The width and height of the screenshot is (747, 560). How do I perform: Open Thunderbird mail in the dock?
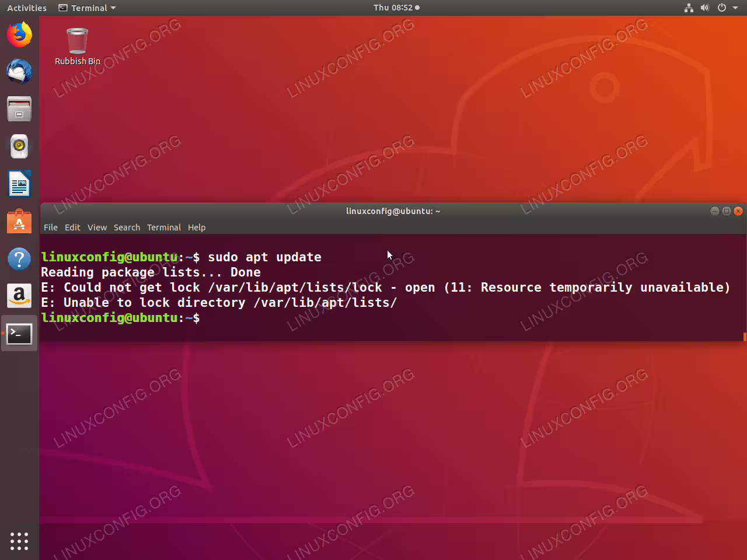(x=19, y=72)
